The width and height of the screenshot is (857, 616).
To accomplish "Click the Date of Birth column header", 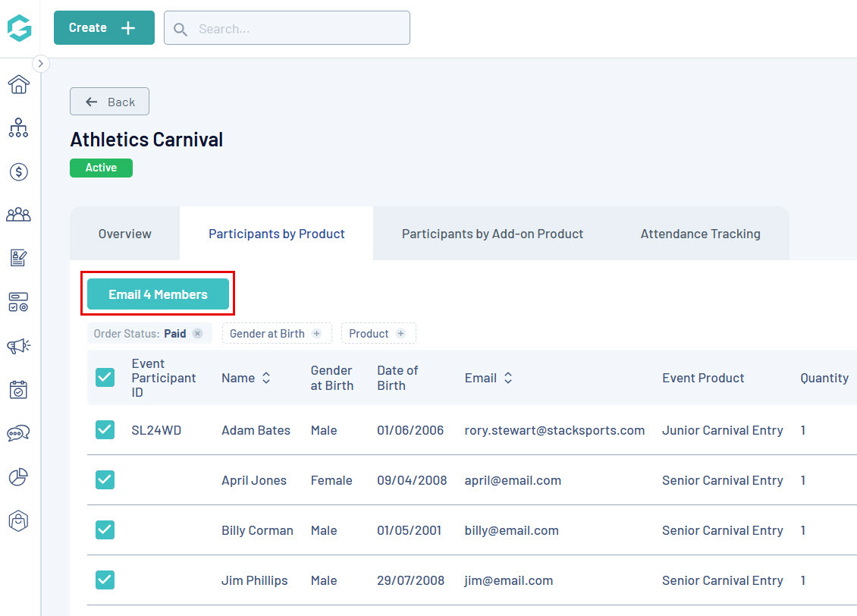I will pyautogui.click(x=397, y=378).
